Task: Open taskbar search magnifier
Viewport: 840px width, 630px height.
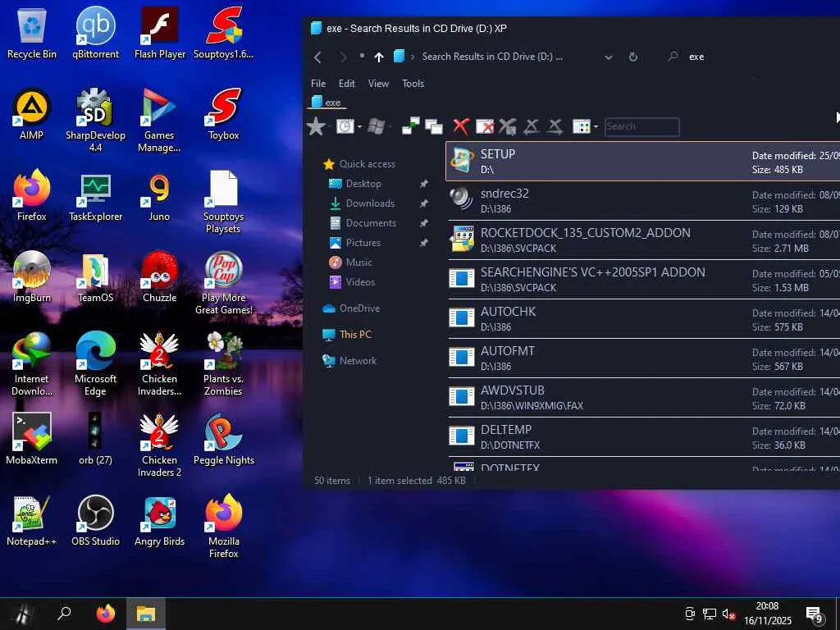Action: pos(64,614)
